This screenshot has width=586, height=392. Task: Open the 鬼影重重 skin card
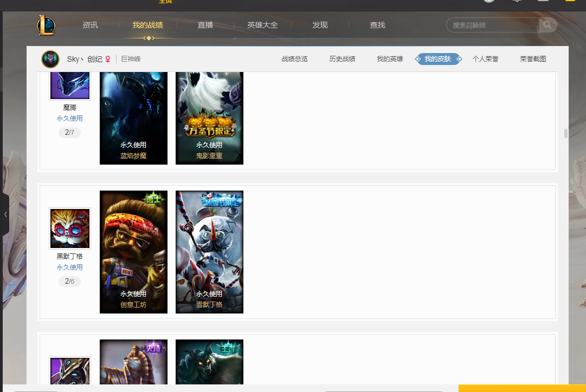(209, 118)
